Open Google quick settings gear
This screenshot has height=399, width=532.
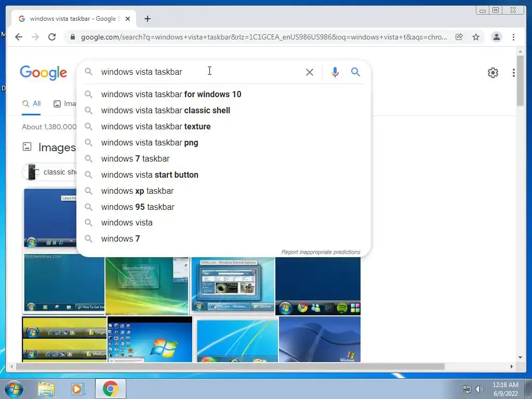(x=493, y=73)
